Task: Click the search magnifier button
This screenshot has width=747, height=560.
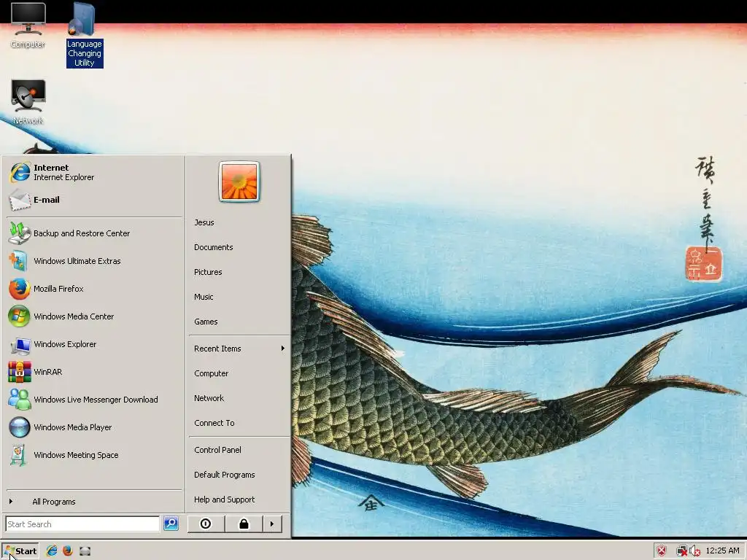Action: [x=171, y=524]
